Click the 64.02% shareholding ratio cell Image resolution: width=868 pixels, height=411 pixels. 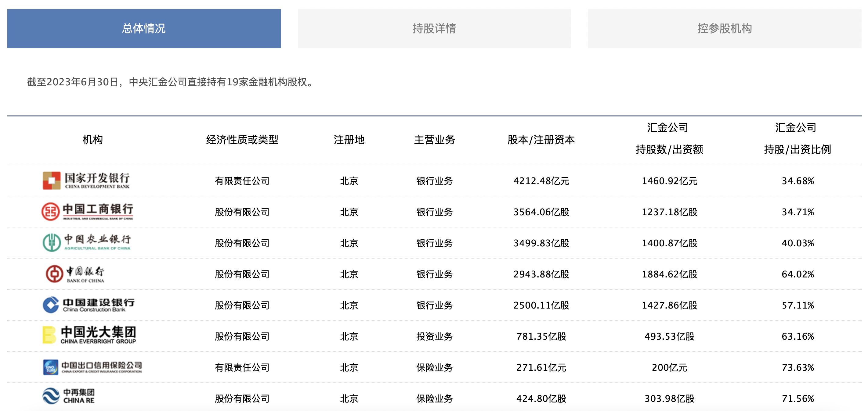[x=797, y=274]
